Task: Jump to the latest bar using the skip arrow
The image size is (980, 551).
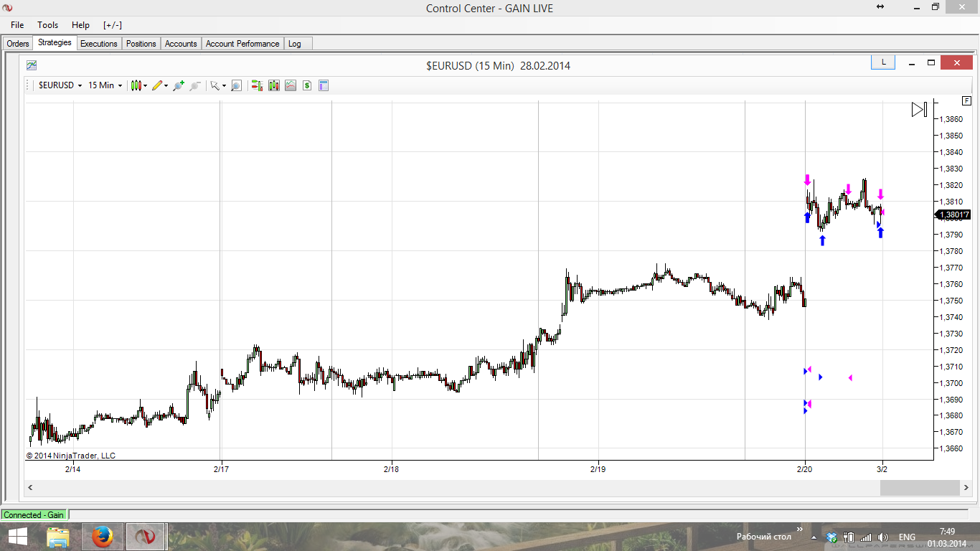Action: [x=919, y=110]
